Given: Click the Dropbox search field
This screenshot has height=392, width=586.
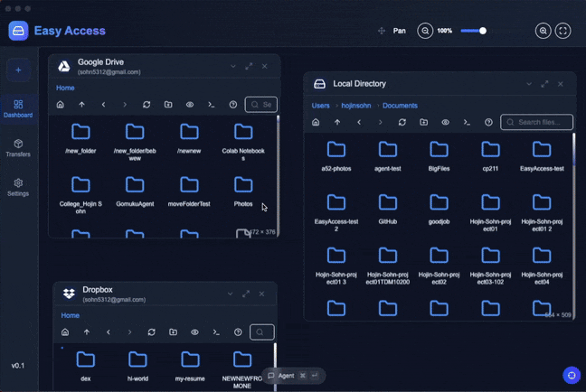Looking at the screenshot, I should [262, 331].
